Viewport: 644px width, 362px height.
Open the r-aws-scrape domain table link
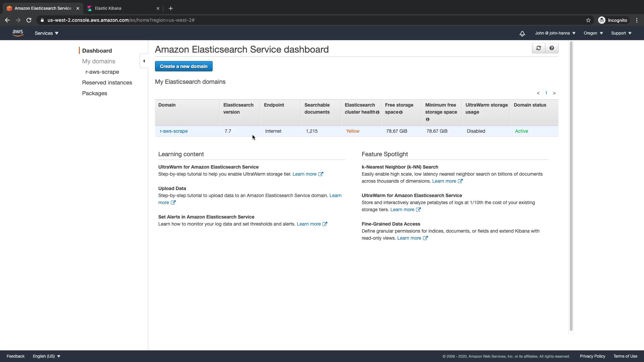174,131
